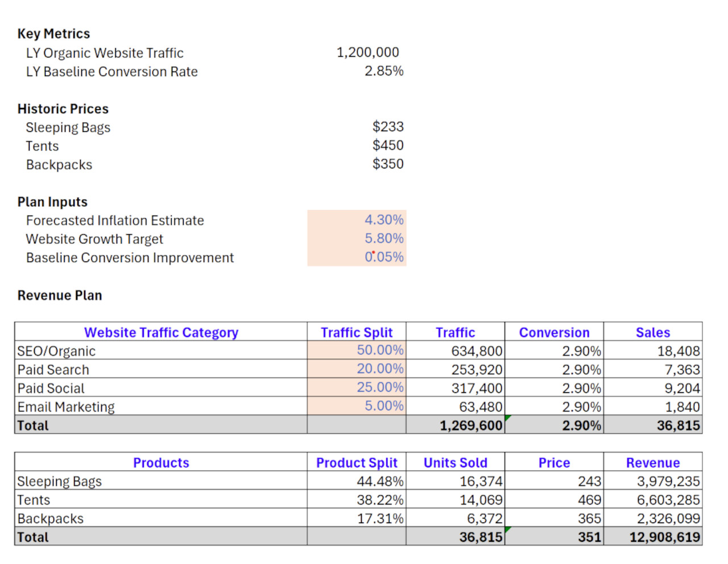Select the Forecasted Inflation Estimate label

tap(115, 221)
